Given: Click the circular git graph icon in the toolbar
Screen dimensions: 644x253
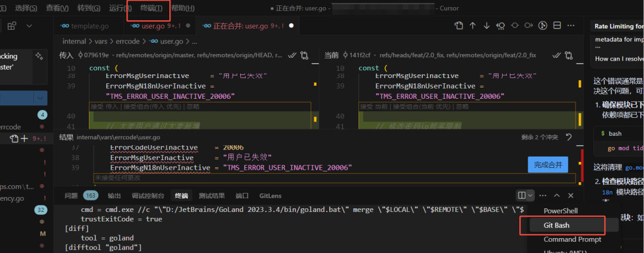Looking at the screenshot, I should [543, 26].
